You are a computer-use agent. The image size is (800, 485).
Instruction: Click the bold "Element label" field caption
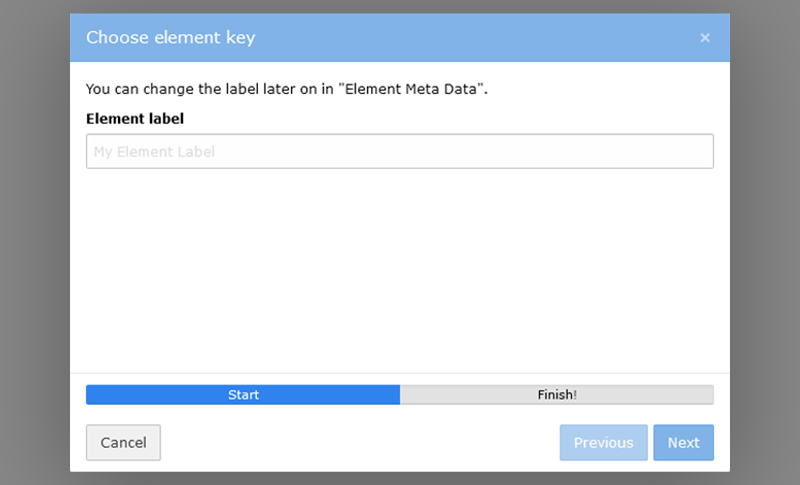click(x=135, y=118)
